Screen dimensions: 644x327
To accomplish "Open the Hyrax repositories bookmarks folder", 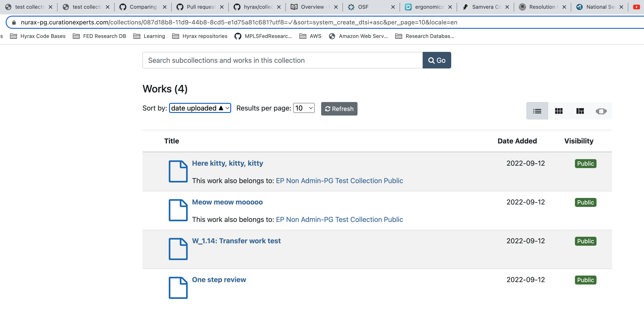I will (199, 36).
